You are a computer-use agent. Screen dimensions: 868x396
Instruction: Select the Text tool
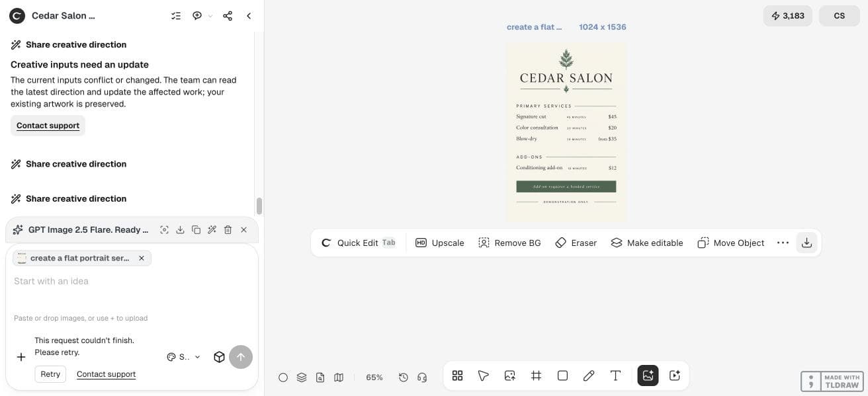[615, 376]
